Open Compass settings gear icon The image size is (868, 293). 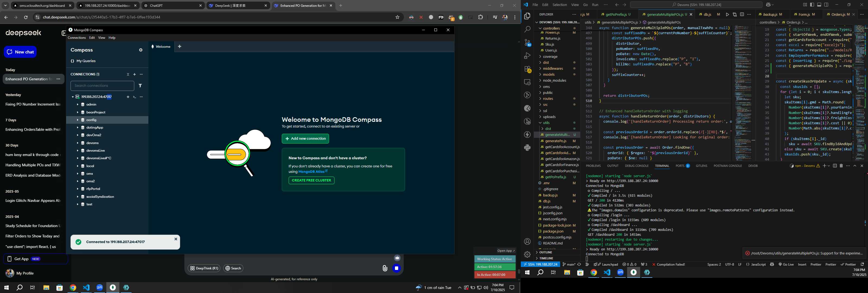pyautogui.click(x=141, y=50)
